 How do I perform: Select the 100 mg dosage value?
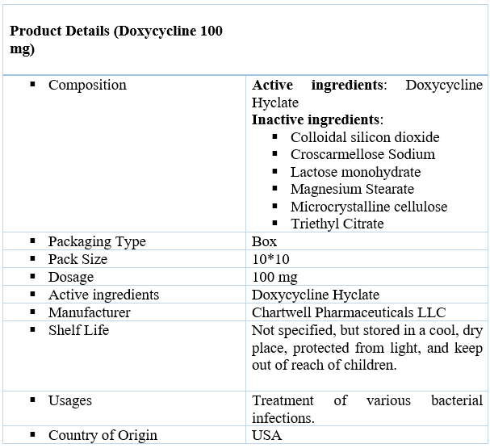tap(274, 277)
